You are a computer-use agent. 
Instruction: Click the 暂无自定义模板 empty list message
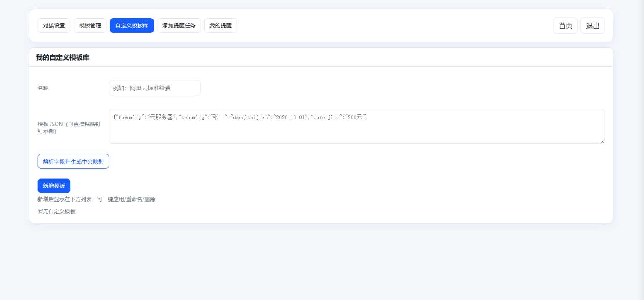[57, 212]
